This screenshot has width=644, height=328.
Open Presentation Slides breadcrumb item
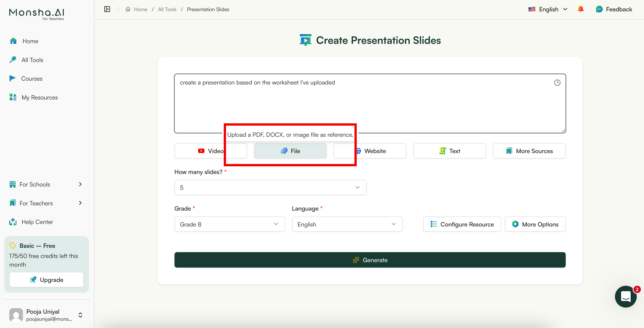pyautogui.click(x=208, y=9)
